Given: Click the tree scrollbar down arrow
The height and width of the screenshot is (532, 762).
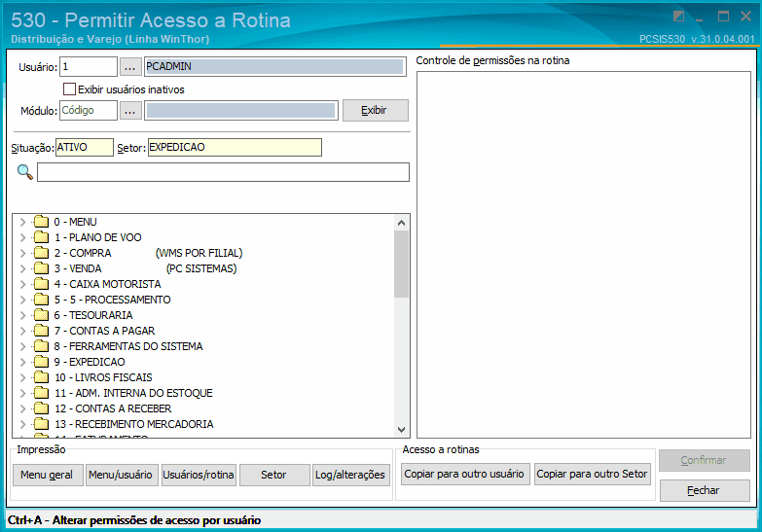Looking at the screenshot, I should (x=401, y=429).
